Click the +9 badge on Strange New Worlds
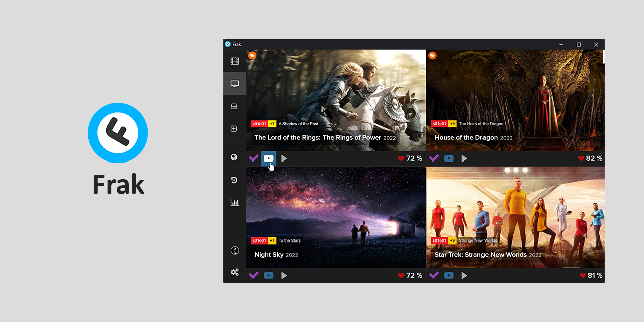The height and width of the screenshot is (322, 644). click(x=452, y=240)
